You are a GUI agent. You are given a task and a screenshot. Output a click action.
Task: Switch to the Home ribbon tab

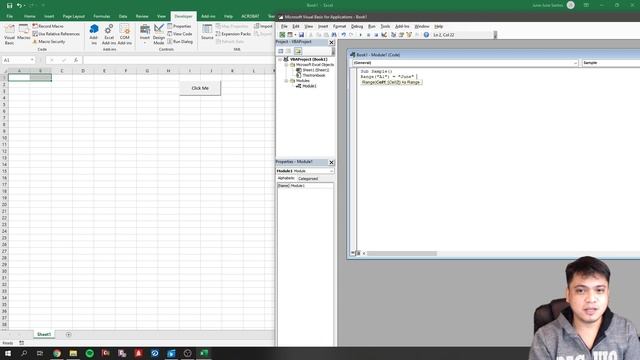pyautogui.click(x=29, y=16)
